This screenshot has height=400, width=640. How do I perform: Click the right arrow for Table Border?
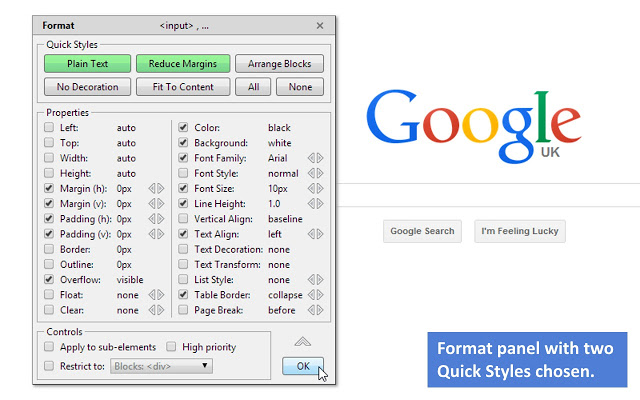320,295
